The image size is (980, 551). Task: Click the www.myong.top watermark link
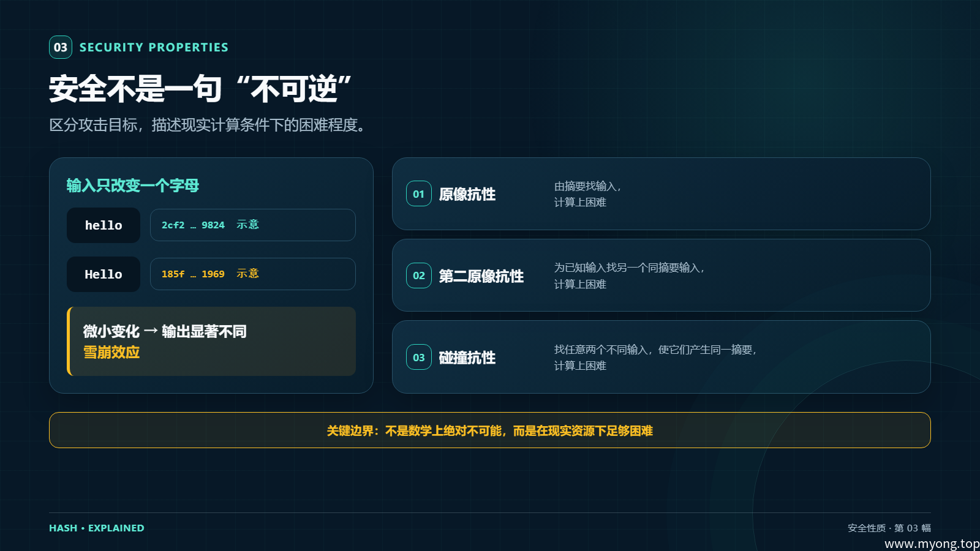[932, 544]
